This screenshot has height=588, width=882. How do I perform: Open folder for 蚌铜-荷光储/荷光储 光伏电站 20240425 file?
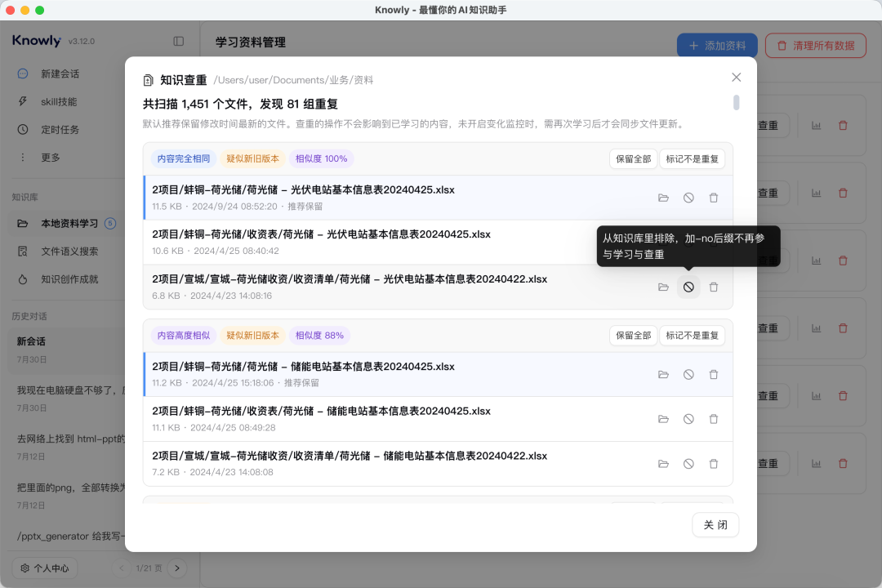[663, 198]
